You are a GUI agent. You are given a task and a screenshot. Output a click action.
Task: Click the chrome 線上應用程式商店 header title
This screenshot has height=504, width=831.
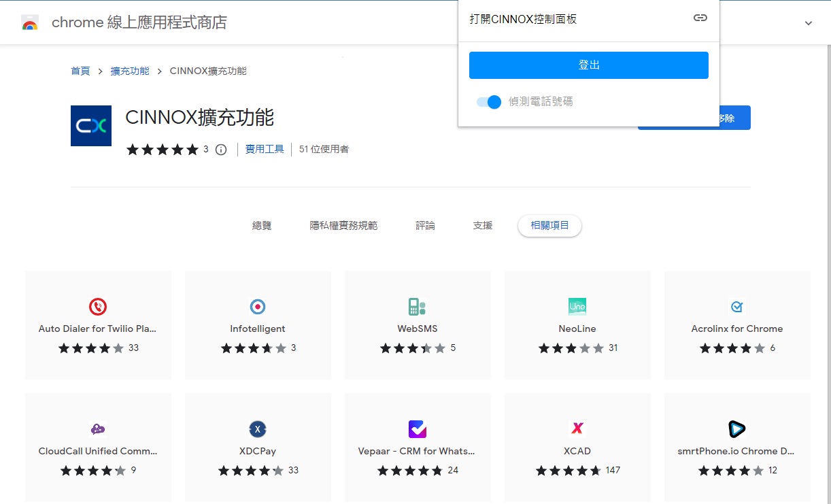[x=139, y=22]
